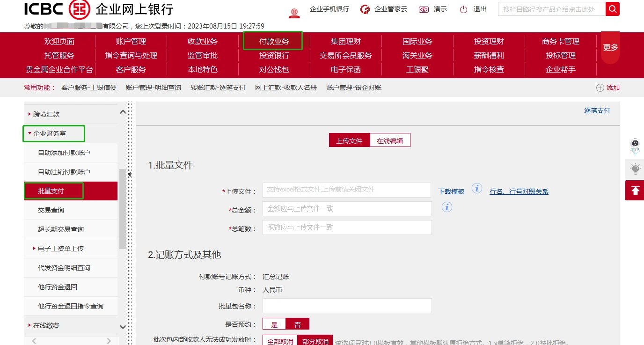Click the sidebar scroll-up arrow
The height and width of the screenshot is (345, 644).
pos(123,111)
